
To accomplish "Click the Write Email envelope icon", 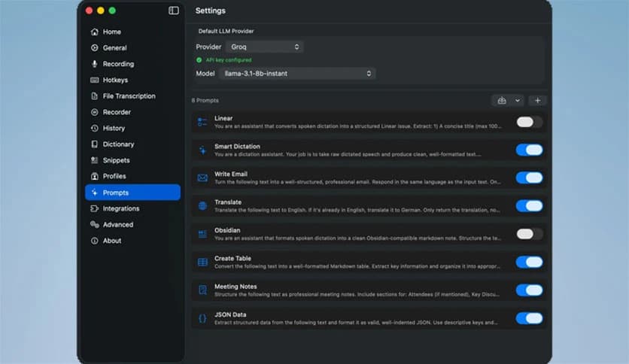I will (x=202, y=178).
